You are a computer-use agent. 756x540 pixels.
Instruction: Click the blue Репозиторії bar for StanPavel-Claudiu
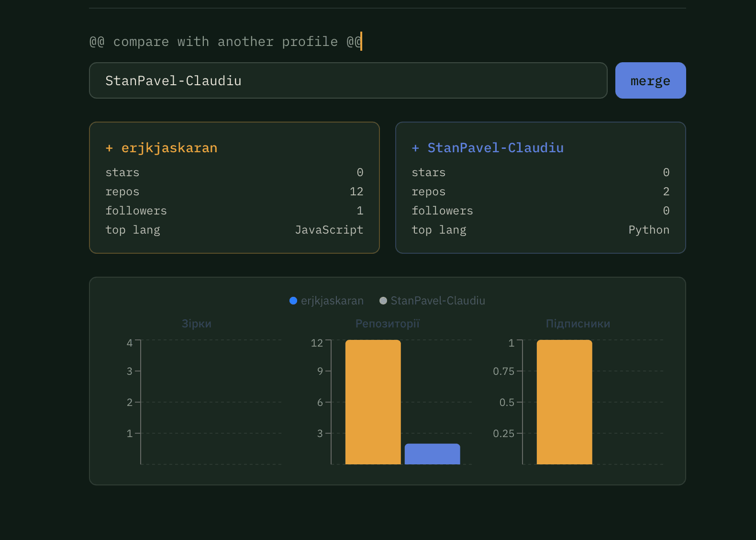(x=433, y=454)
